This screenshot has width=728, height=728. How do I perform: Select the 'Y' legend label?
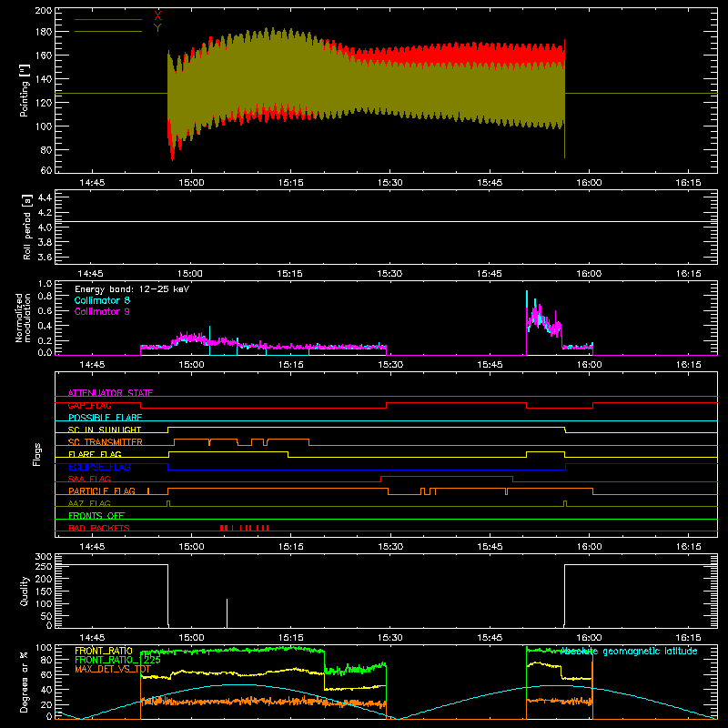coord(157,28)
